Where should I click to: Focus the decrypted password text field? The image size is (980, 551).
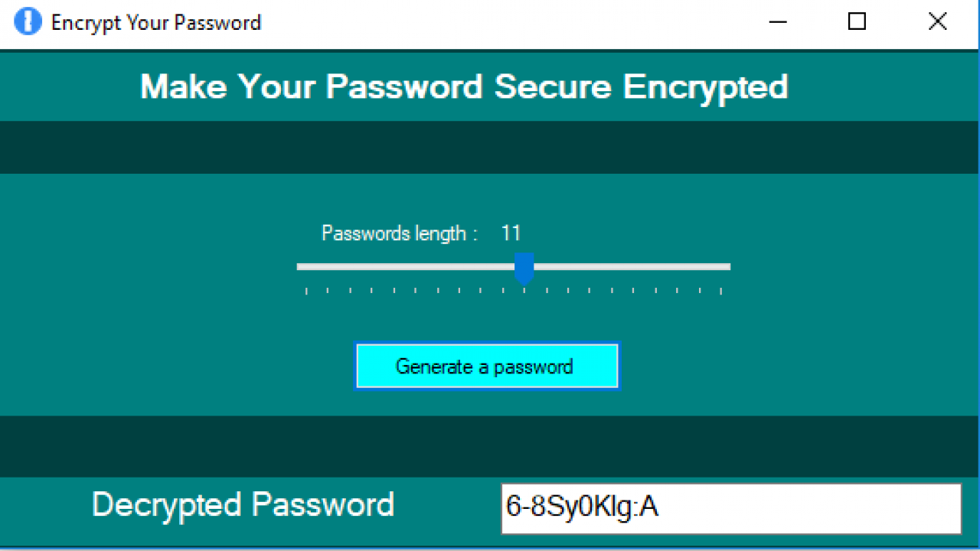(x=731, y=508)
